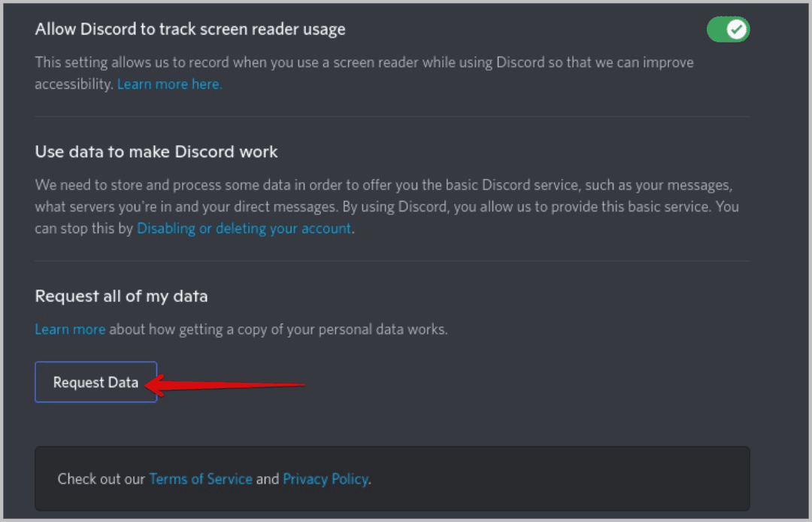Click the "Check out our" footer text

[x=101, y=478]
